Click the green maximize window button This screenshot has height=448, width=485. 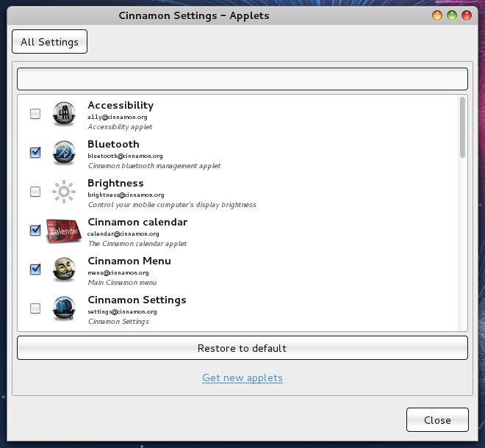click(x=452, y=15)
